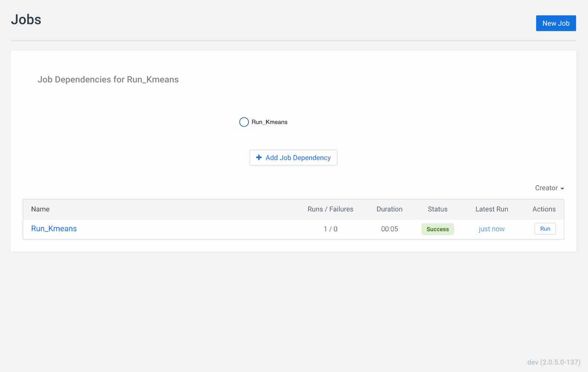This screenshot has width=588, height=372.
Task: Click the Latest Run column header
Action: tap(492, 209)
